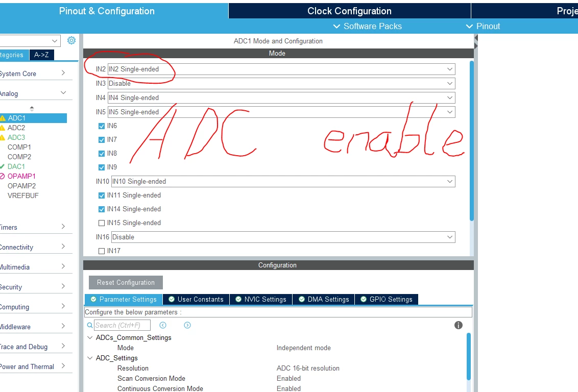
Task: Uncheck the IN7 checkbox
Action: point(102,140)
